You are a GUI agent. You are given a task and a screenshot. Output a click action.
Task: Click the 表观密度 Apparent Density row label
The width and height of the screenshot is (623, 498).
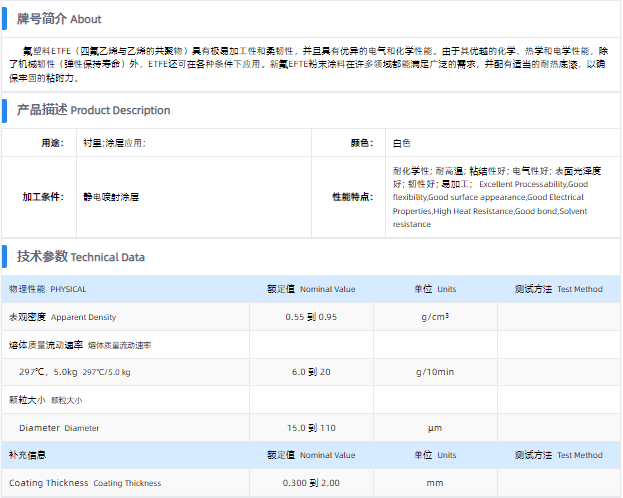62,317
